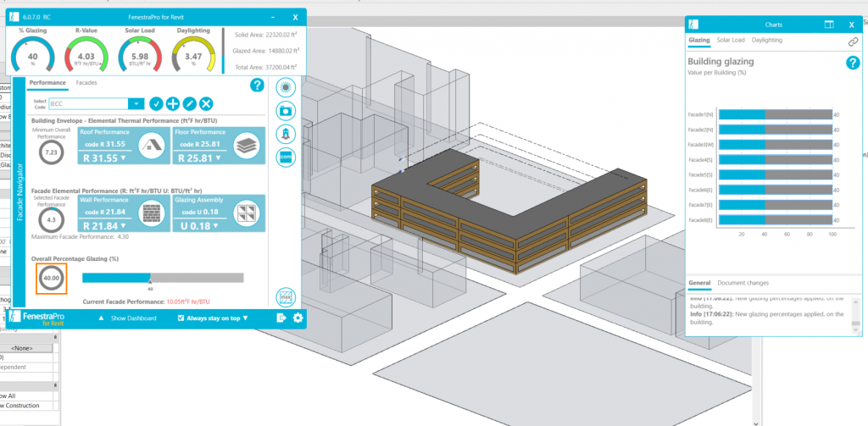Screen dimensions: 868x426
Task: Click the glazing slider triangle handle at 40
Action: (150, 282)
